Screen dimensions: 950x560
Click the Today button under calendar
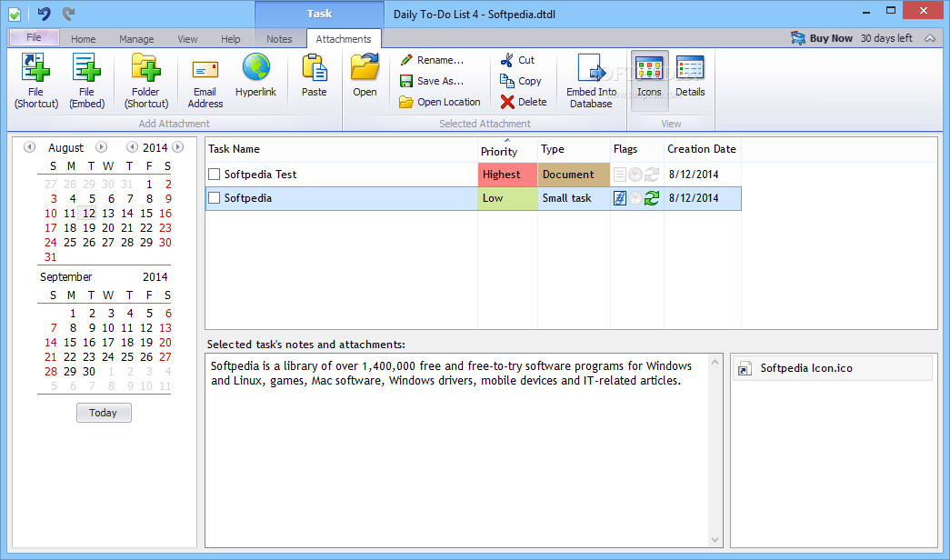pos(104,413)
